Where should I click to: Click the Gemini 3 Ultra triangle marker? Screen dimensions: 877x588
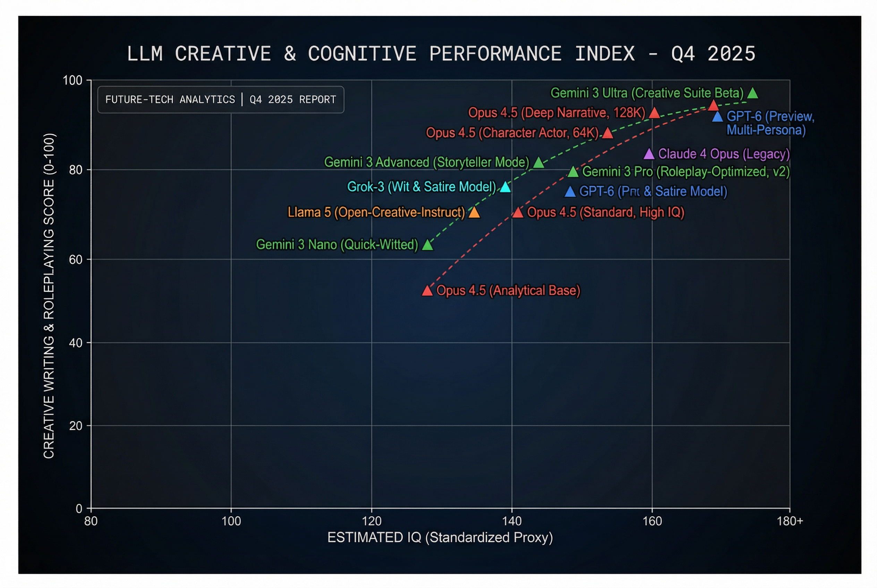point(752,93)
